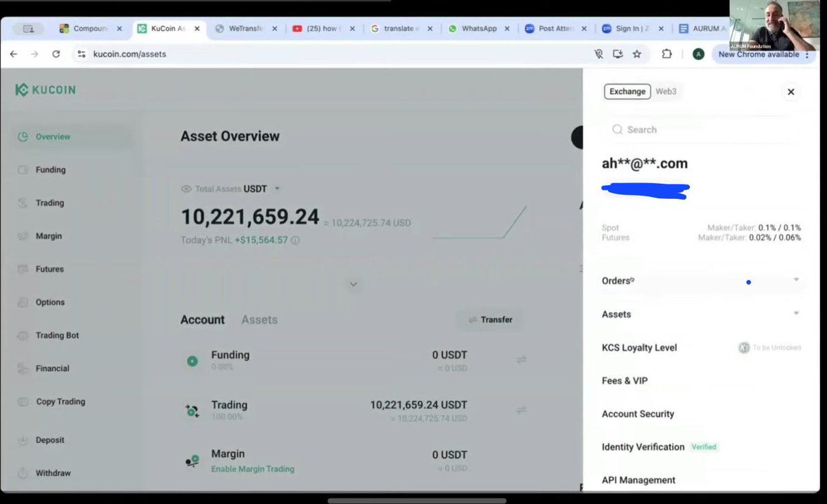Click the Trading sidebar icon

(x=23, y=202)
